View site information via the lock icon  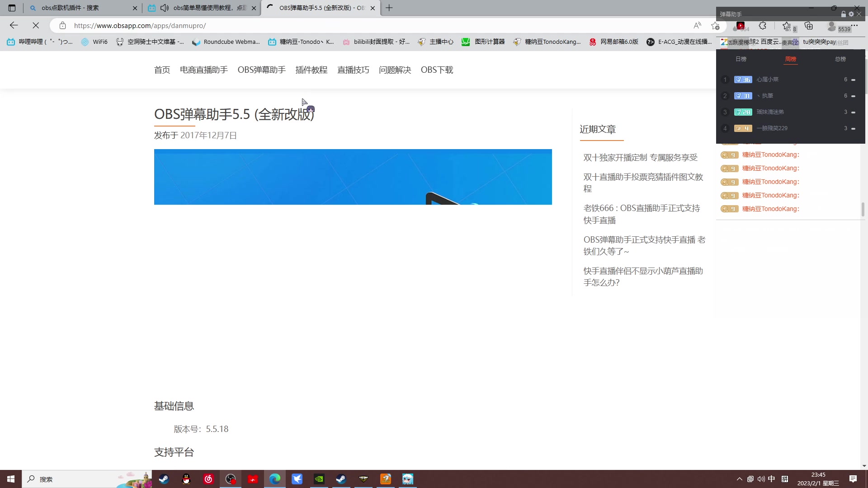pos(63,25)
